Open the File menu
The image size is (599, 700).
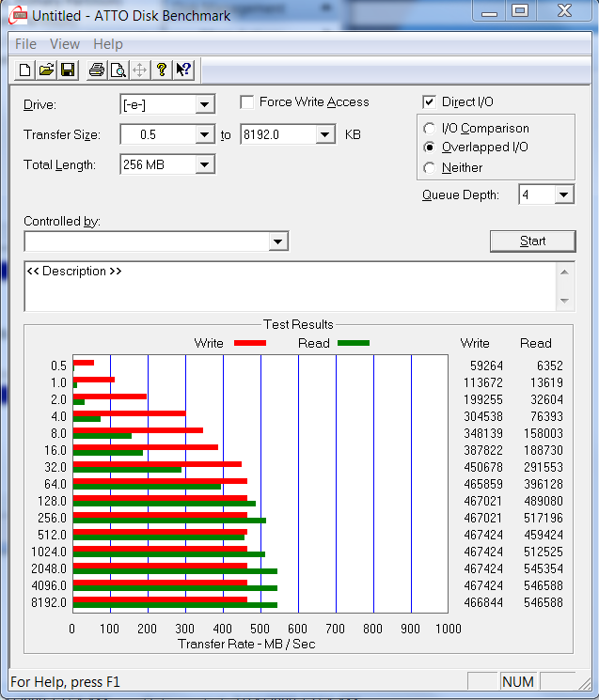click(25, 44)
